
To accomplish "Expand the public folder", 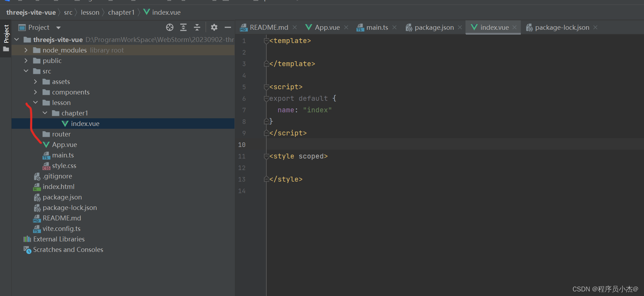I will 26,61.
